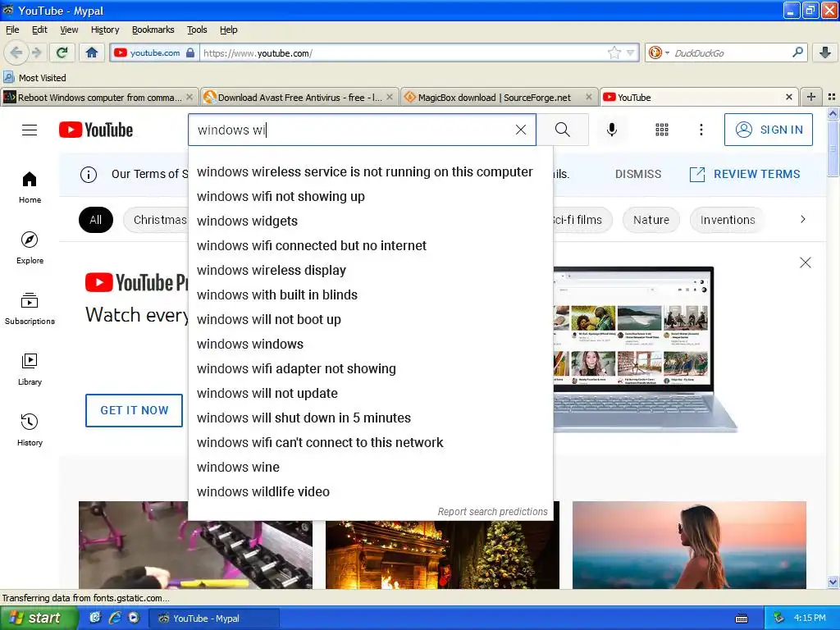The width and height of the screenshot is (840, 630).
Task: Select the Inventions category chip
Action: pyautogui.click(x=728, y=220)
